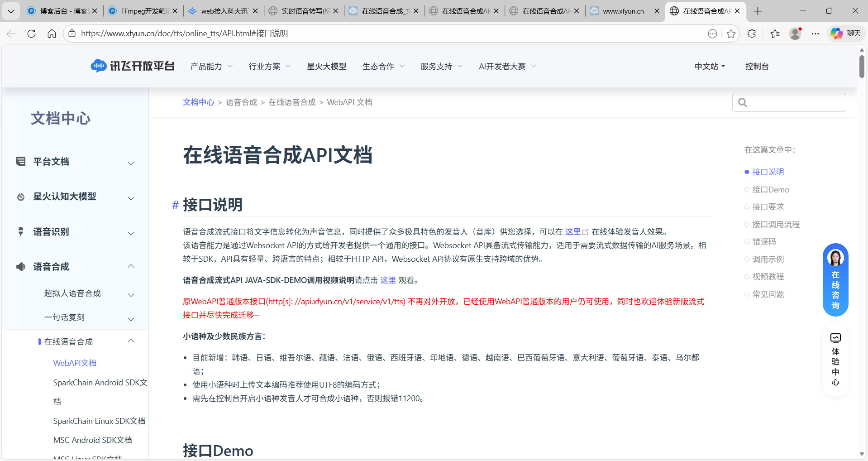Click the iFlytek open platform logo

coord(133,66)
